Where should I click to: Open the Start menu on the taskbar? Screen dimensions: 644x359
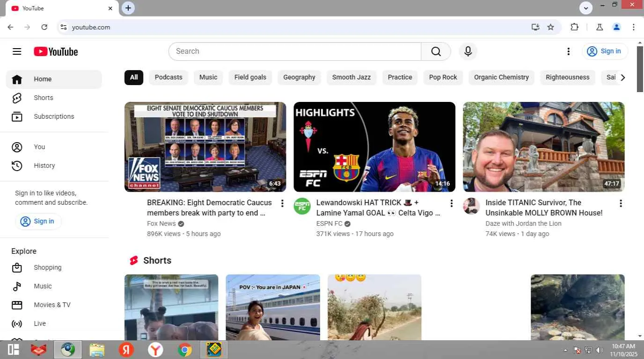tap(14, 350)
